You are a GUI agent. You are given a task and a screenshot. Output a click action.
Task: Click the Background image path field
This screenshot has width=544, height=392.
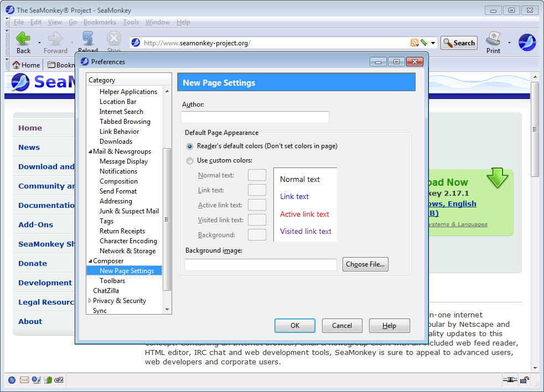click(x=261, y=264)
